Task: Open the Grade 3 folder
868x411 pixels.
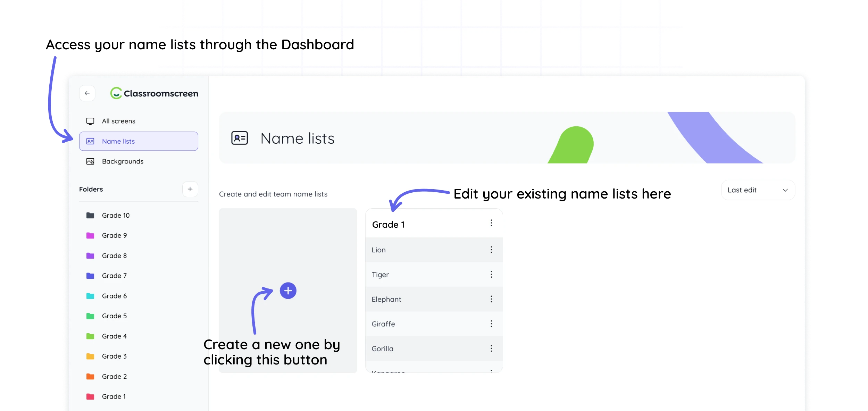Action: (114, 357)
